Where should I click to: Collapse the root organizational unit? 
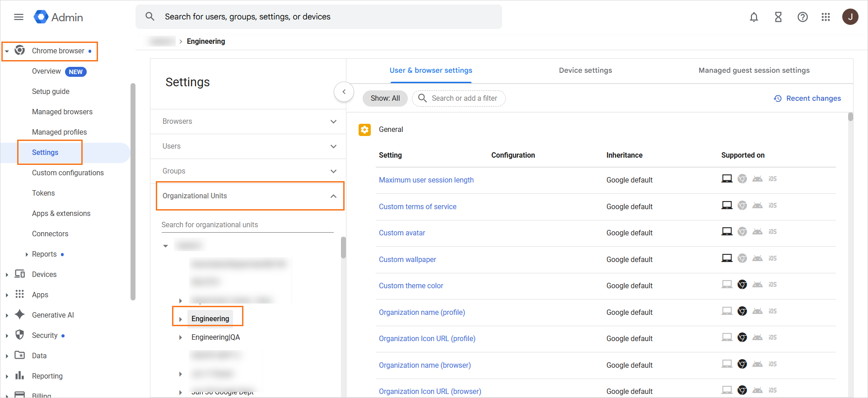pos(166,246)
